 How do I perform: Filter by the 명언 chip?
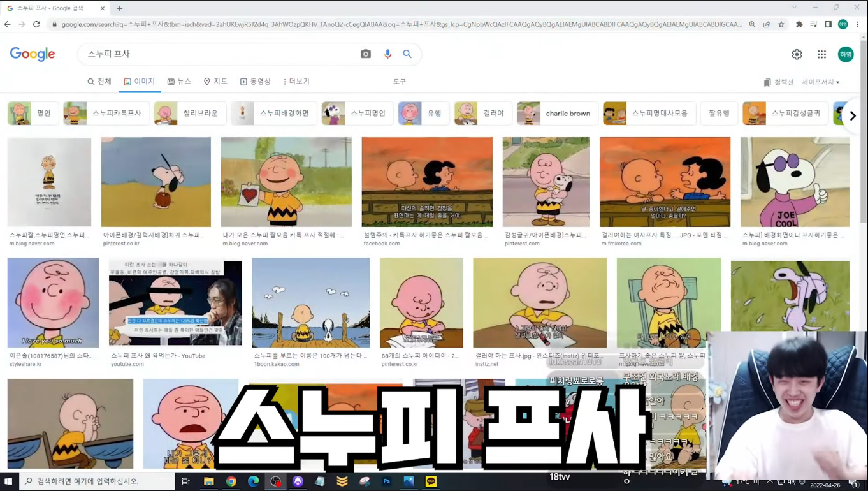pos(33,114)
